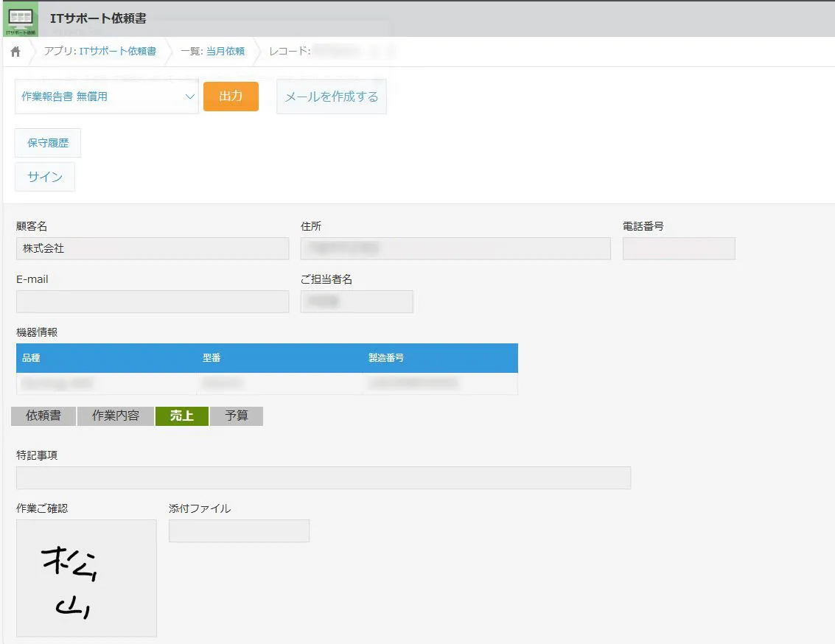The image size is (835, 644).
Task: Click the 電話番号 field
Action: coord(679,249)
